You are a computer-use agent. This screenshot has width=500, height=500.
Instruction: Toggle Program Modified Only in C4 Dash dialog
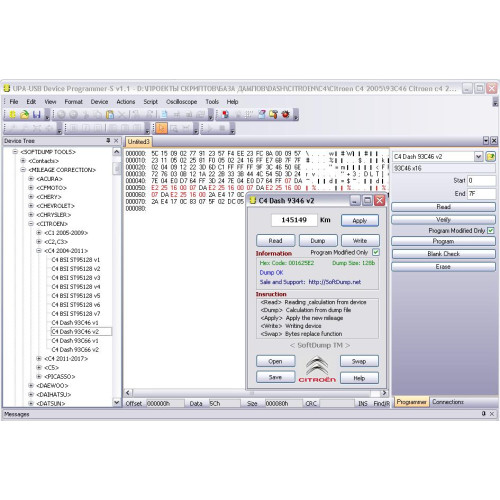[x=376, y=252]
